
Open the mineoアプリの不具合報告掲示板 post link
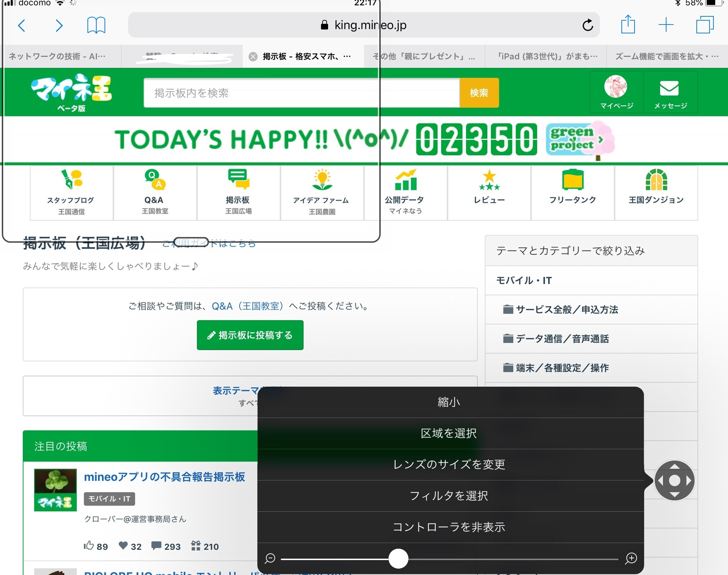pyautogui.click(x=164, y=477)
